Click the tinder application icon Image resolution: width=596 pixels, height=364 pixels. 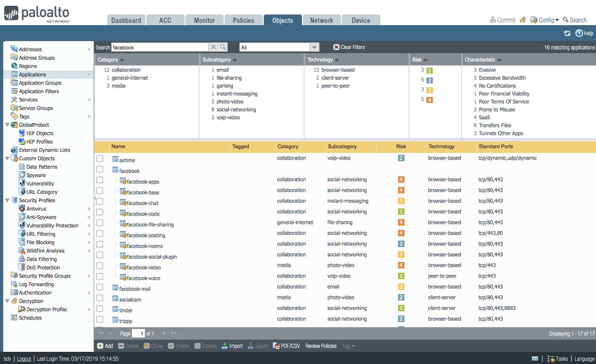(x=115, y=310)
